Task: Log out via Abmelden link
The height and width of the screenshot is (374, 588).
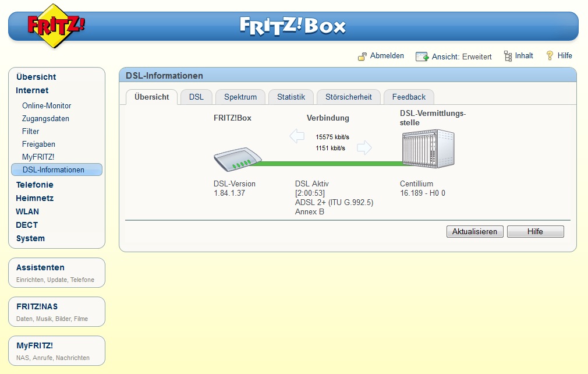Action: click(387, 55)
